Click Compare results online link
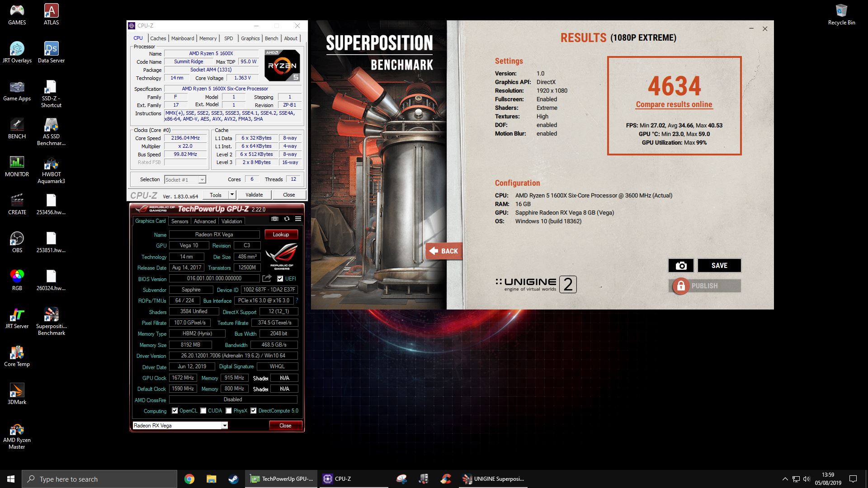Screen dimensions: 868x488 click(x=674, y=104)
